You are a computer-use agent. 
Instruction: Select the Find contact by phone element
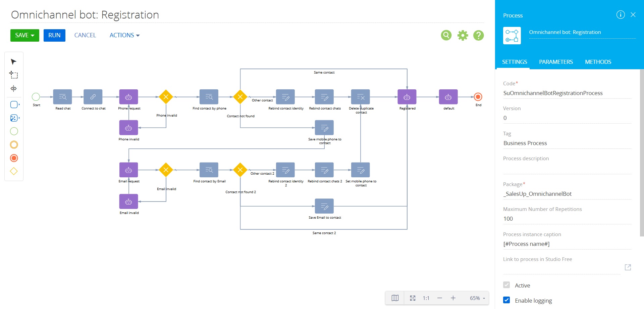coord(209,97)
